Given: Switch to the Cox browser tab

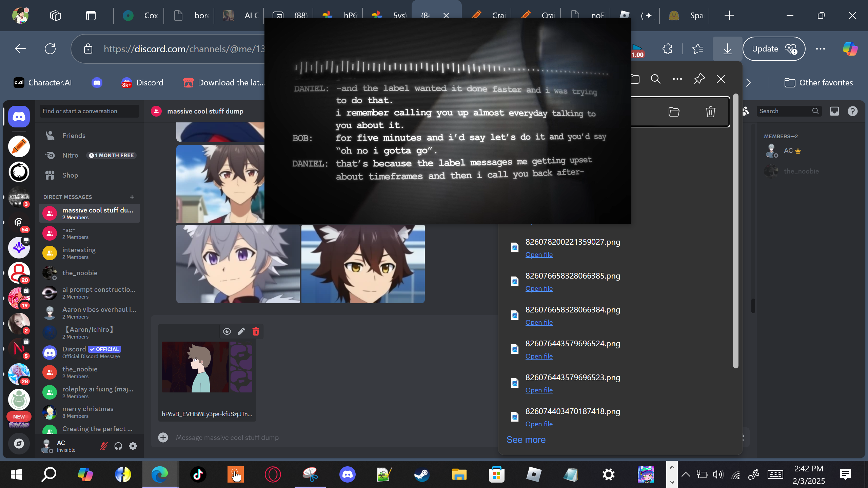Looking at the screenshot, I should point(140,16).
